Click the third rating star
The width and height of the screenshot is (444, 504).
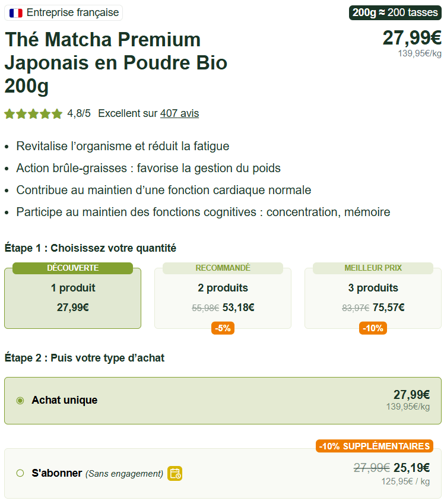tap(33, 113)
